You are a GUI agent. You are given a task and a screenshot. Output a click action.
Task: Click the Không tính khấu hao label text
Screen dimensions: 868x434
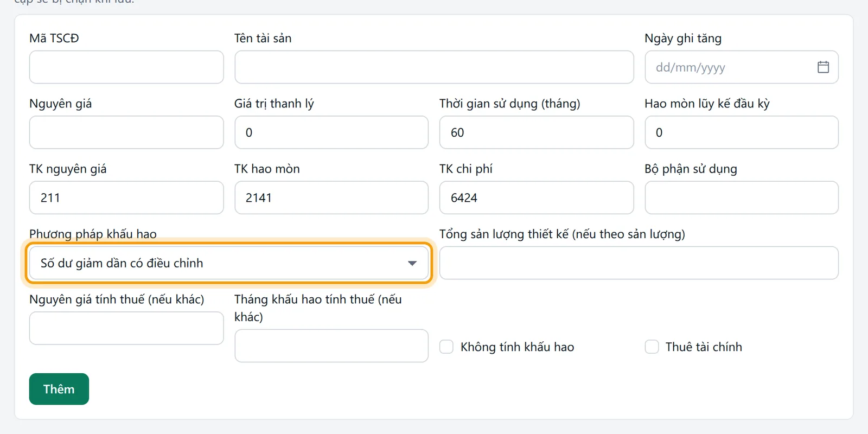point(517,347)
